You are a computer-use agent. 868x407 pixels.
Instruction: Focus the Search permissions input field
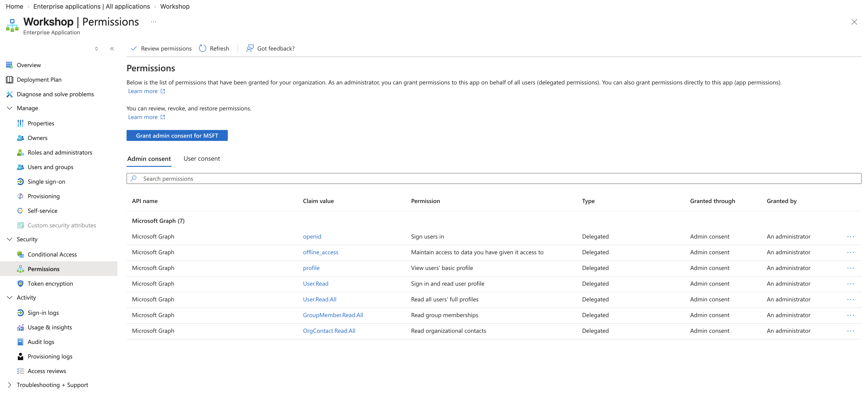(494, 178)
